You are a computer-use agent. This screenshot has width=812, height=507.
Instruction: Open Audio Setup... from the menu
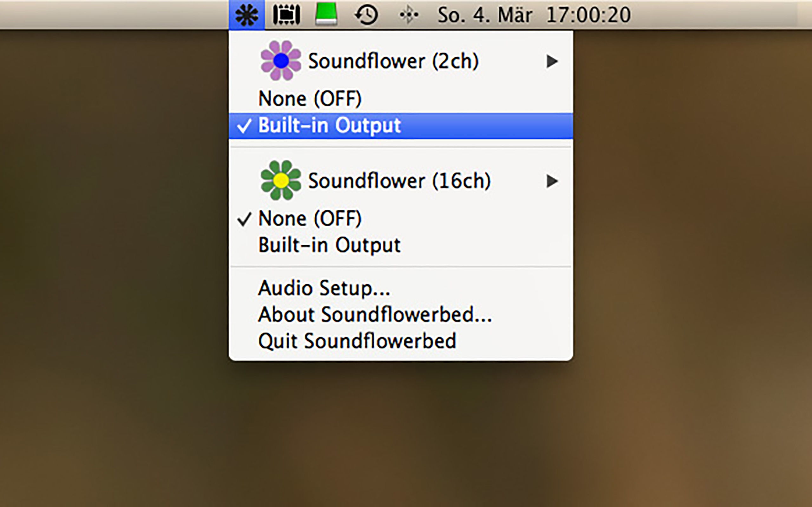click(x=401, y=288)
